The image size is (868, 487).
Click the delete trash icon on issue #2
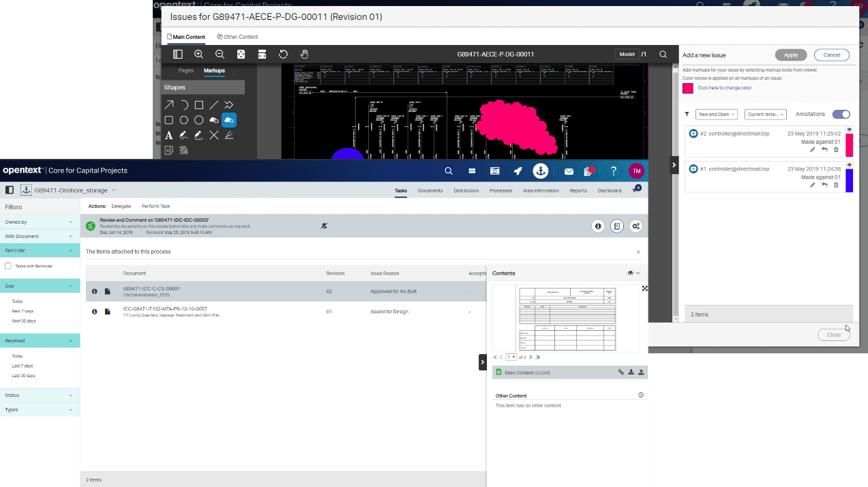tap(836, 149)
